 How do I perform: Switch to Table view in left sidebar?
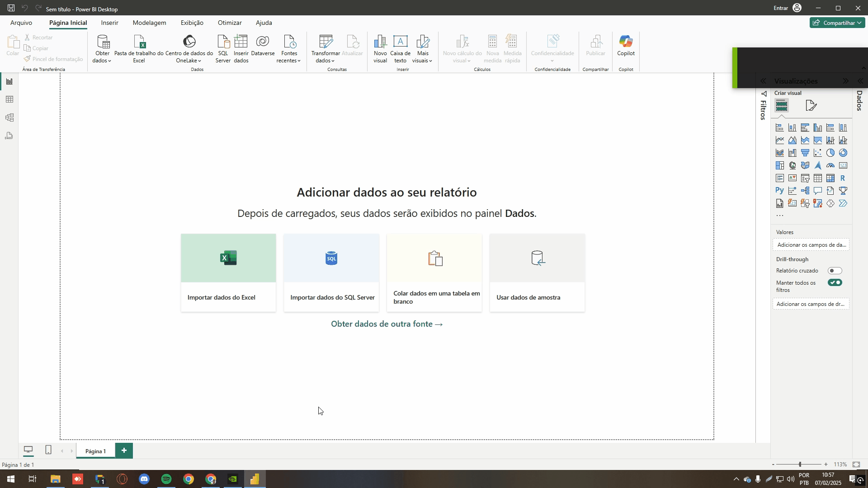coord(9,99)
